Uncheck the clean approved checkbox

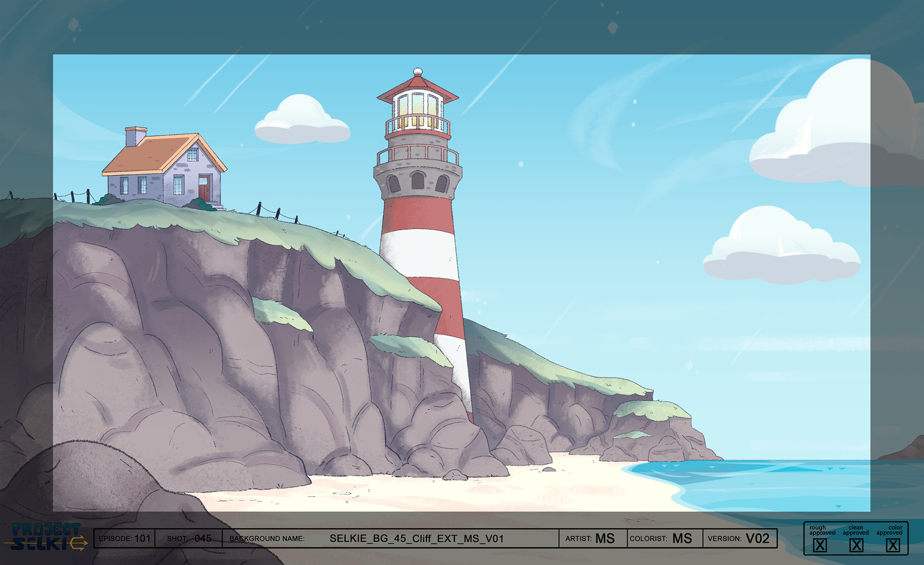tap(856, 545)
